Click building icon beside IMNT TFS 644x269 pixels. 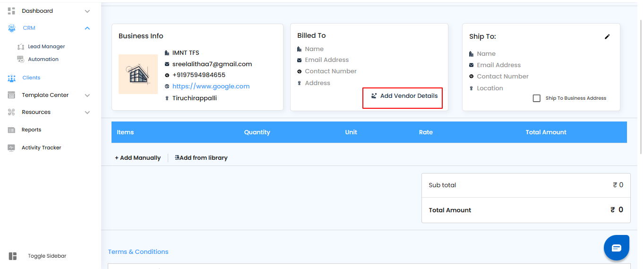(x=167, y=53)
